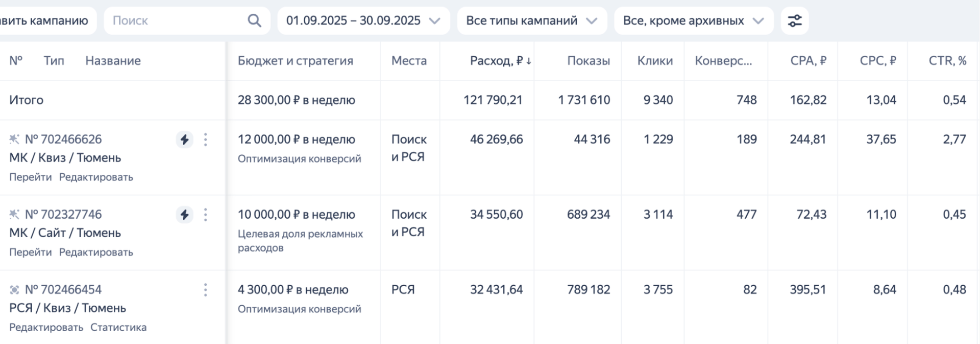The image size is (980, 344).
Task: Click the search magnifier icon
Action: (254, 21)
